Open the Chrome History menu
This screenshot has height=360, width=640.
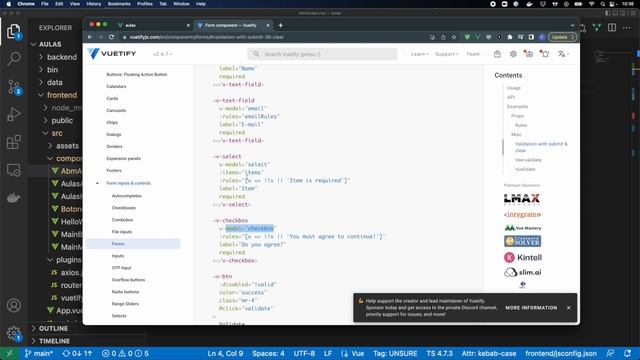click(x=93, y=4)
